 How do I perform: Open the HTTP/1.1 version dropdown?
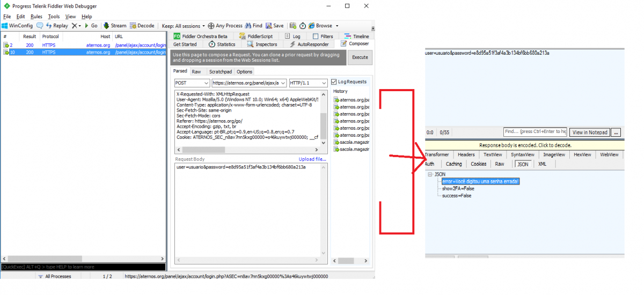(308, 83)
